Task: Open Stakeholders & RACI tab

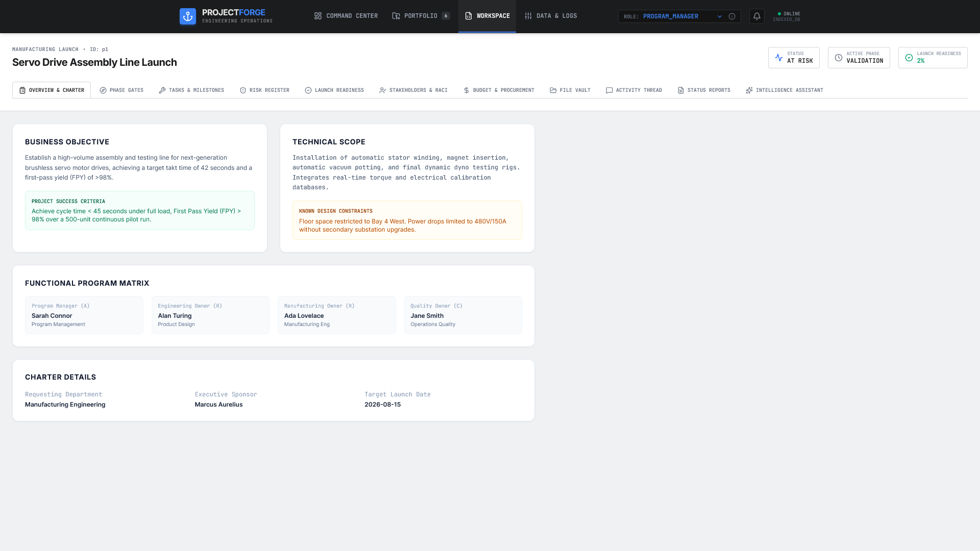Action: point(413,90)
